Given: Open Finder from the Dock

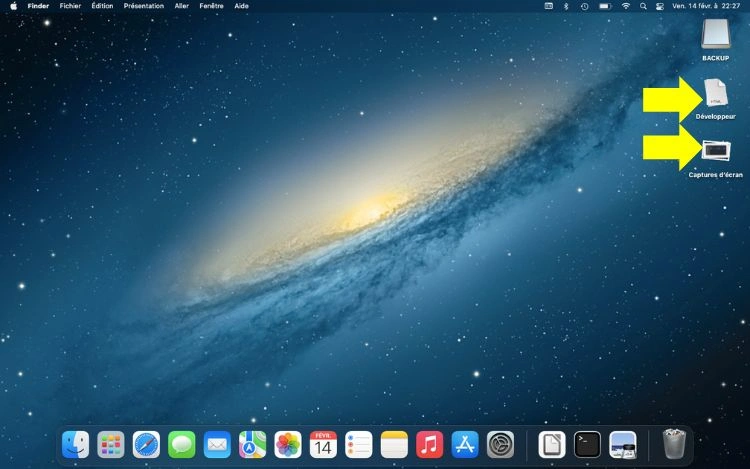Looking at the screenshot, I should (x=75, y=444).
